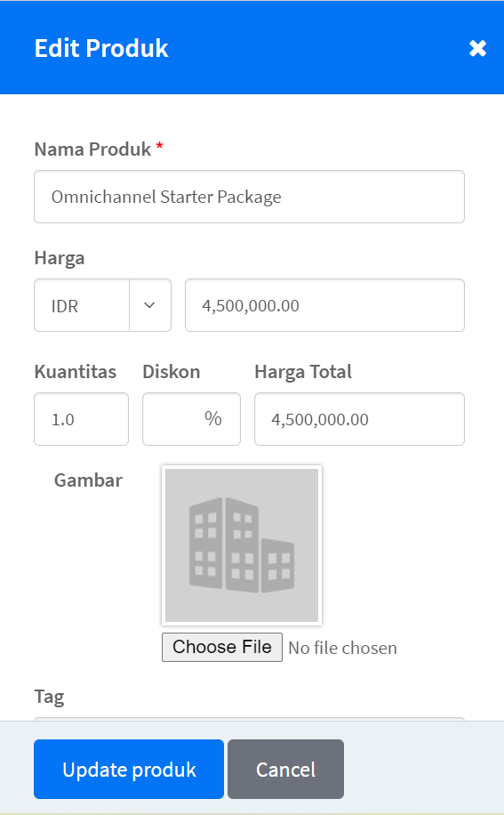Viewport: 504px width, 815px height.
Task: Dismiss the form using Cancel
Action: click(x=285, y=770)
